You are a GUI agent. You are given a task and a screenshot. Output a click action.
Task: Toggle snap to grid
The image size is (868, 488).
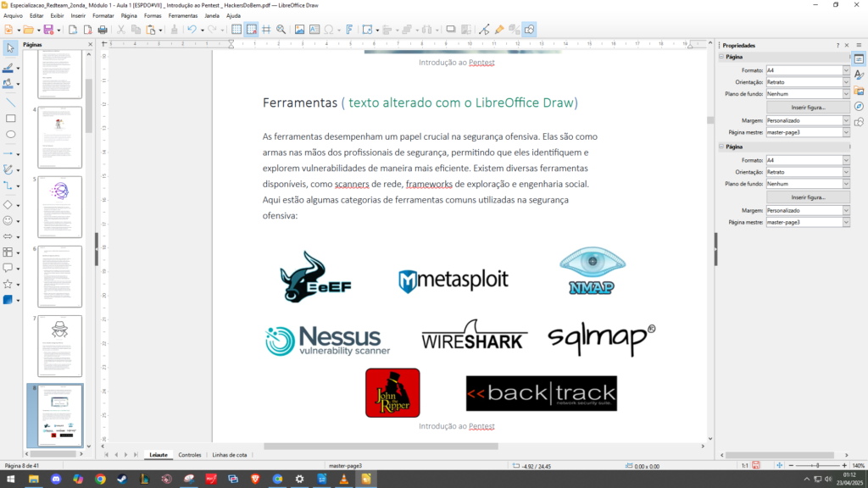(252, 30)
